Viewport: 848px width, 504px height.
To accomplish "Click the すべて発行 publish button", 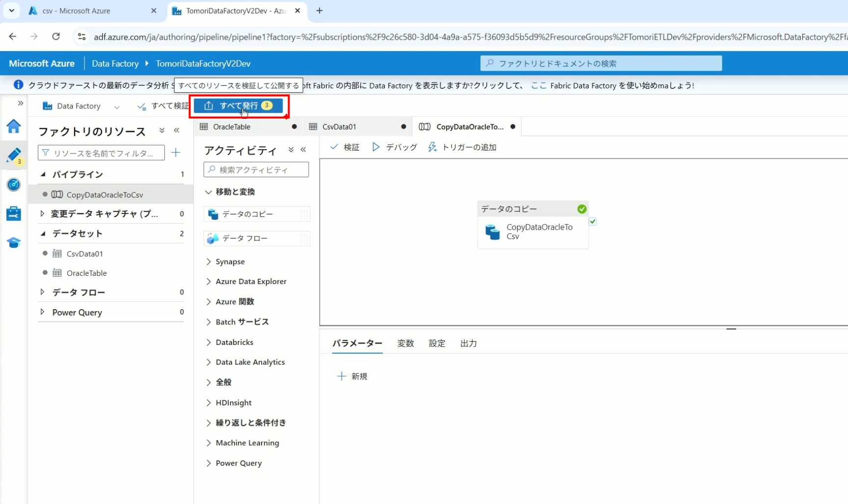I will point(238,106).
